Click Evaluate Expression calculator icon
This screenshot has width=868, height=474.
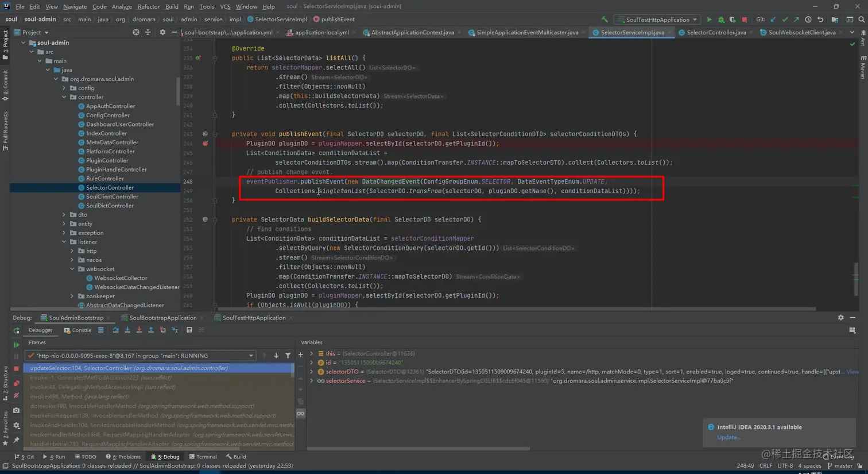click(x=189, y=330)
